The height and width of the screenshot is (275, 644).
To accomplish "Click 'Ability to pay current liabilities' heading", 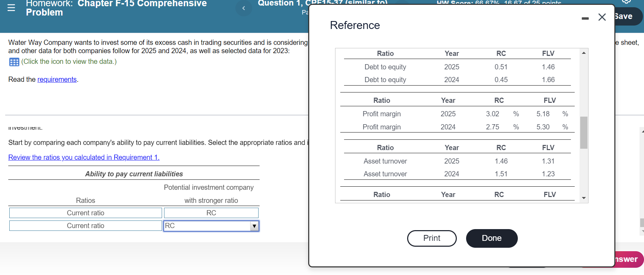I will coord(134,174).
